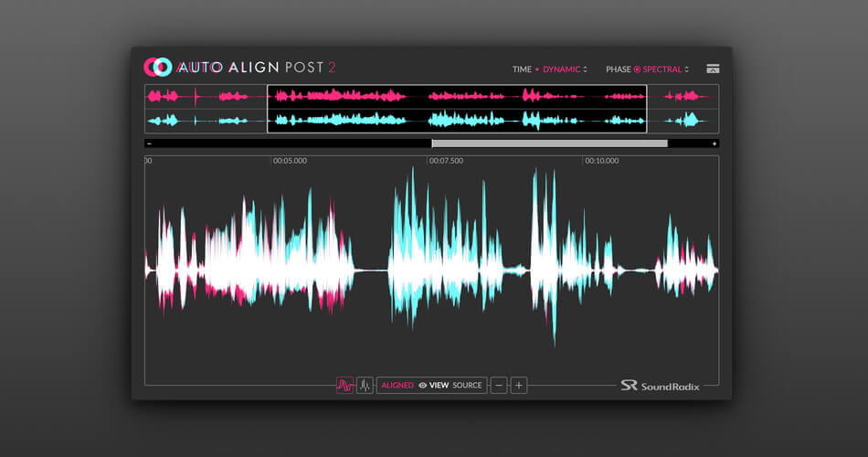
Task: Click the PHASE label
Action: tap(619, 69)
